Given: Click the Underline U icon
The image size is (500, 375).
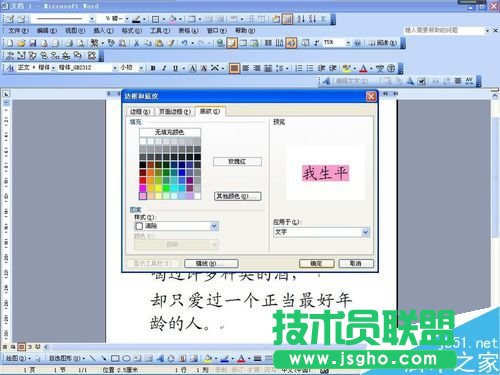Looking at the screenshot, I should [175, 68].
